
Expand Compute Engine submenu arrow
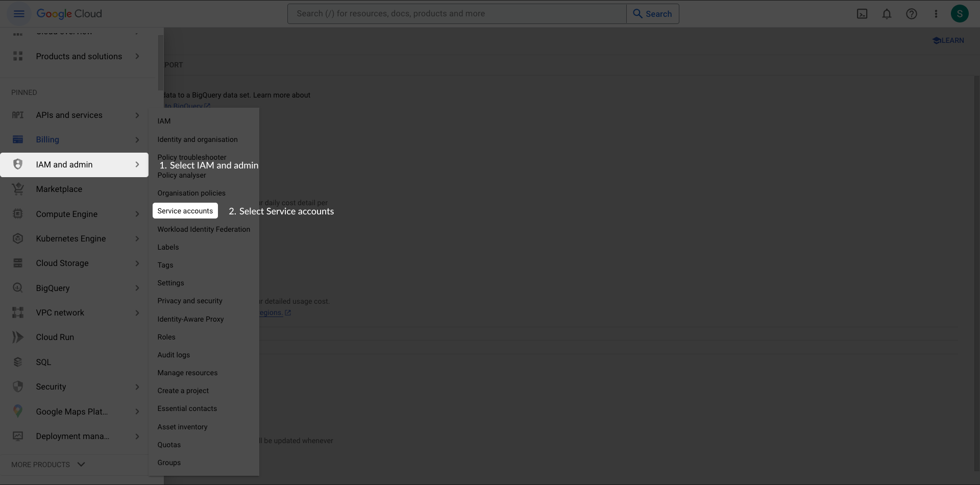[x=137, y=214]
